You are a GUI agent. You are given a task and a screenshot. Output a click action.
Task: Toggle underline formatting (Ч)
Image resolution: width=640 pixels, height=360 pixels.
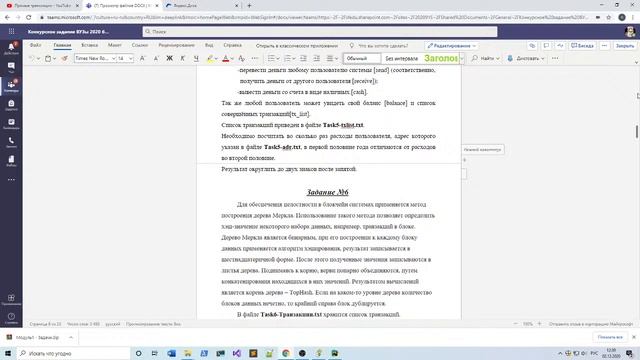(196, 58)
